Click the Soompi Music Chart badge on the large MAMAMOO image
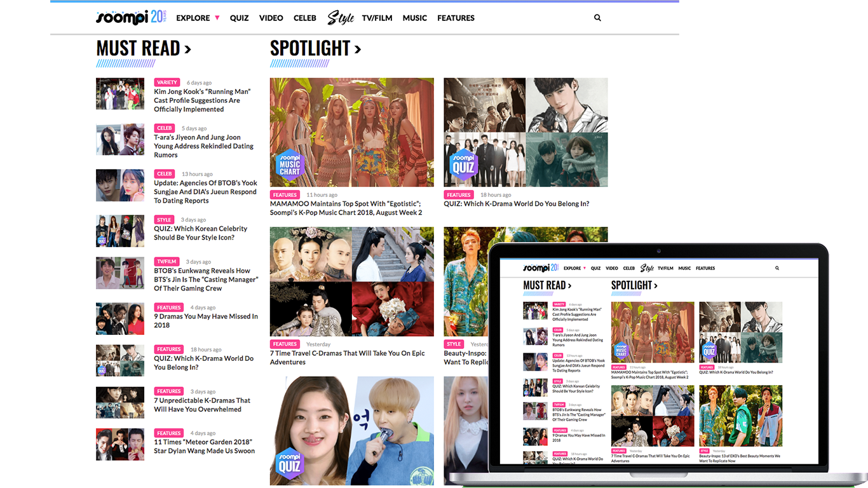868x488 pixels. (x=290, y=165)
